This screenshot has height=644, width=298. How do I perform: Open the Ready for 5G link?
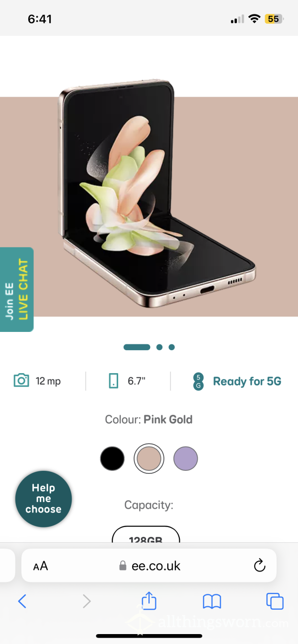click(x=247, y=381)
